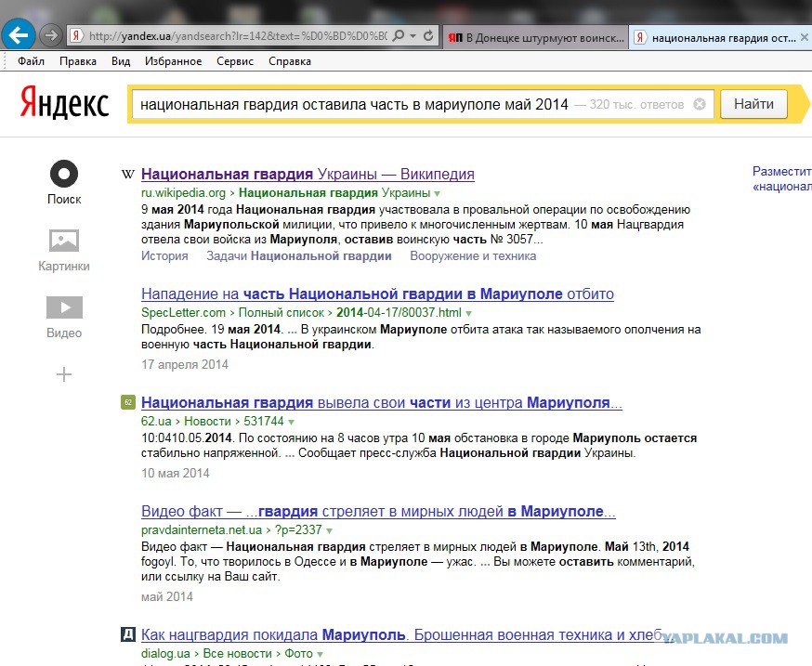Viewport: 812px width, 666px height.
Task: Expand dropdown arrow after dialog.ua path
Action: pyautogui.click(x=320, y=654)
